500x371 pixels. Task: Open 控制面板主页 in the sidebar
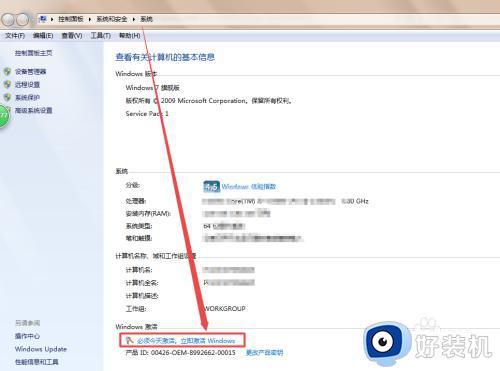[x=34, y=53]
